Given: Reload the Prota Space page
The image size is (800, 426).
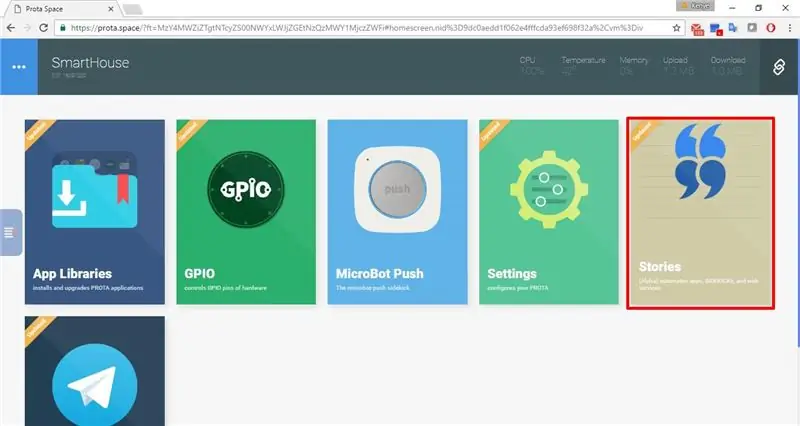Looking at the screenshot, I should pos(43,28).
